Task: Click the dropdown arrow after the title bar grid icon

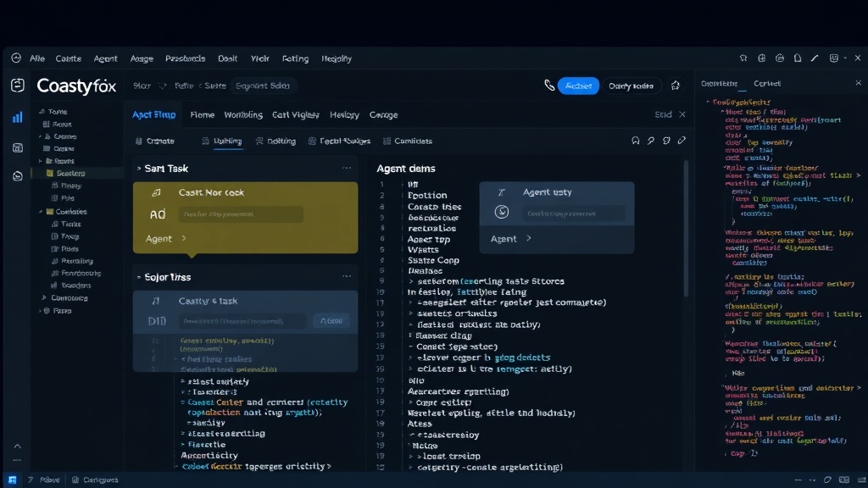Action: point(845,58)
